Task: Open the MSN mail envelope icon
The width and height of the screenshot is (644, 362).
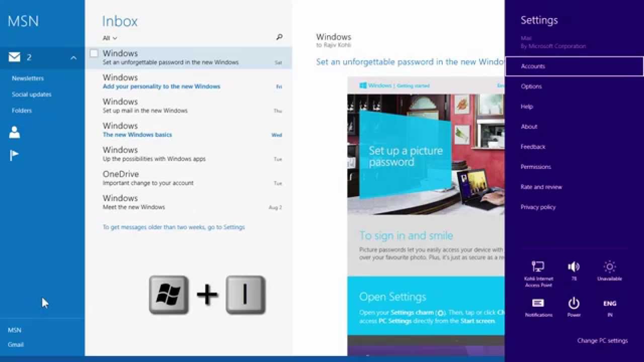Action: 15,57
